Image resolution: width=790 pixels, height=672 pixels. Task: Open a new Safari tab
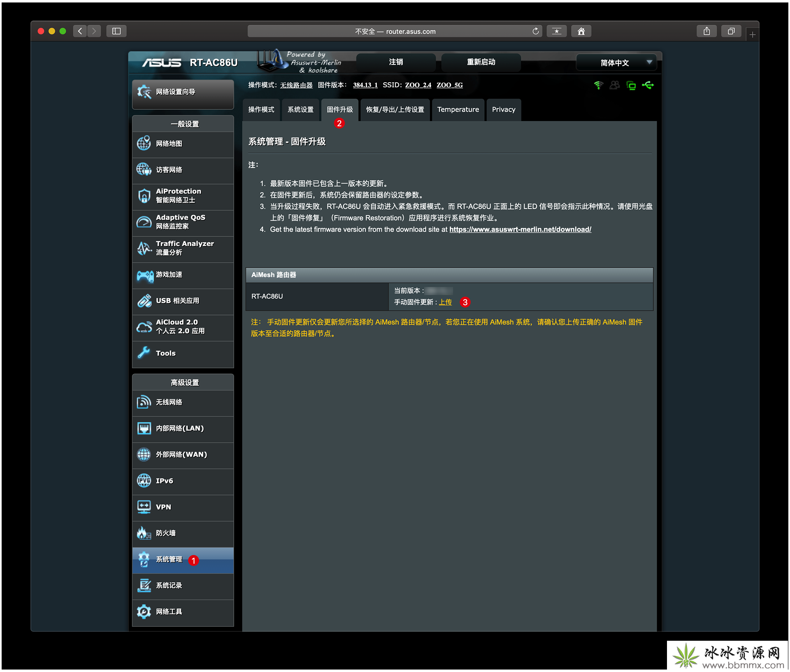(752, 35)
